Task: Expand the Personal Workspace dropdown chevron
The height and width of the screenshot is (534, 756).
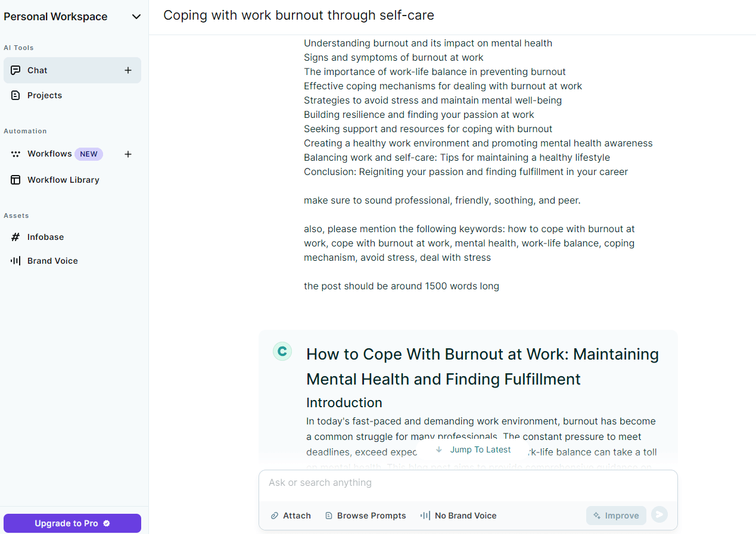Action: coord(136,17)
